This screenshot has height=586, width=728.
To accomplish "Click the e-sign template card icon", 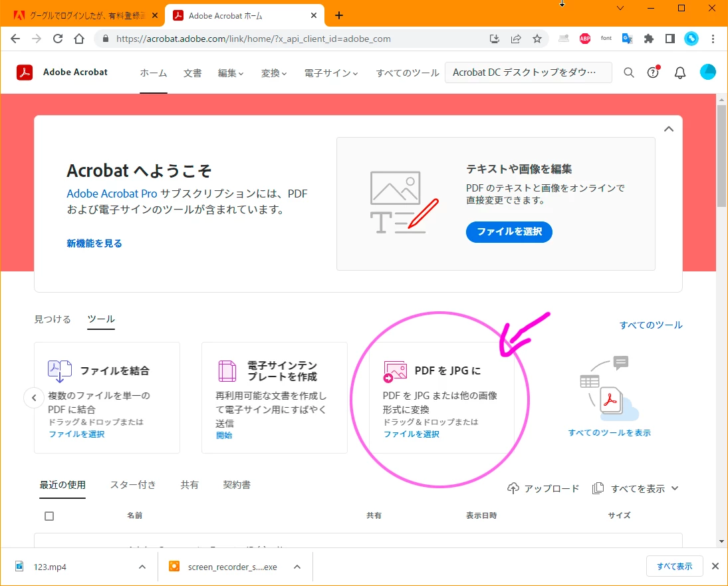I will tap(227, 371).
